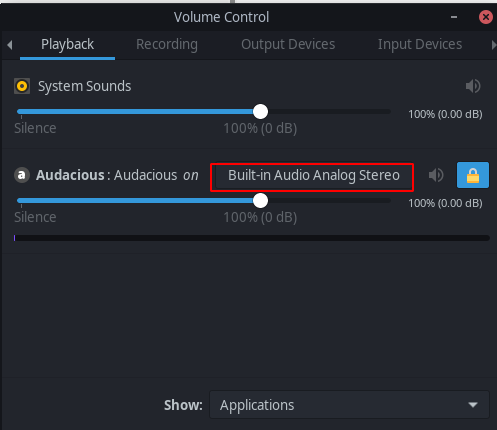This screenshot has width=497, height=430.
Task: Open the Show Applications combo box
Action: [x=349, y=405]
